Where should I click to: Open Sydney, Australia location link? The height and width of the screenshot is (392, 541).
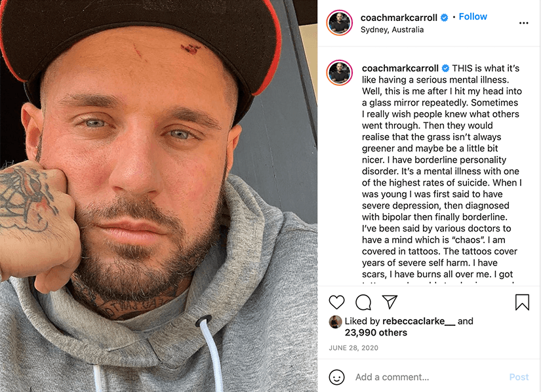click(392, 29)
